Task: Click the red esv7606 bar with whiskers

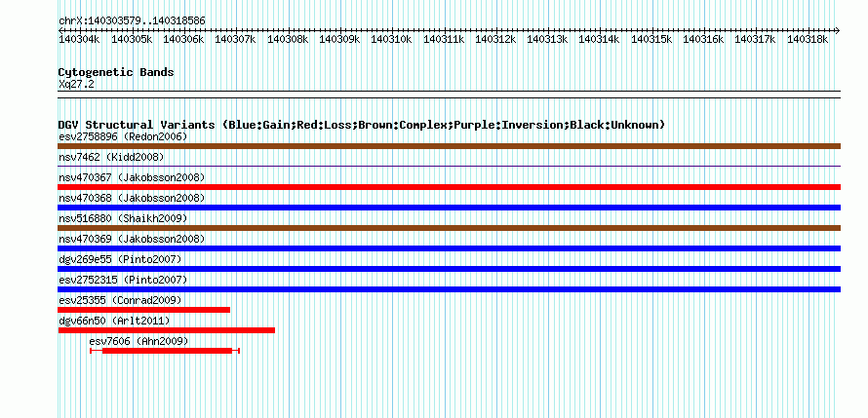Action: tap(165, 351)
